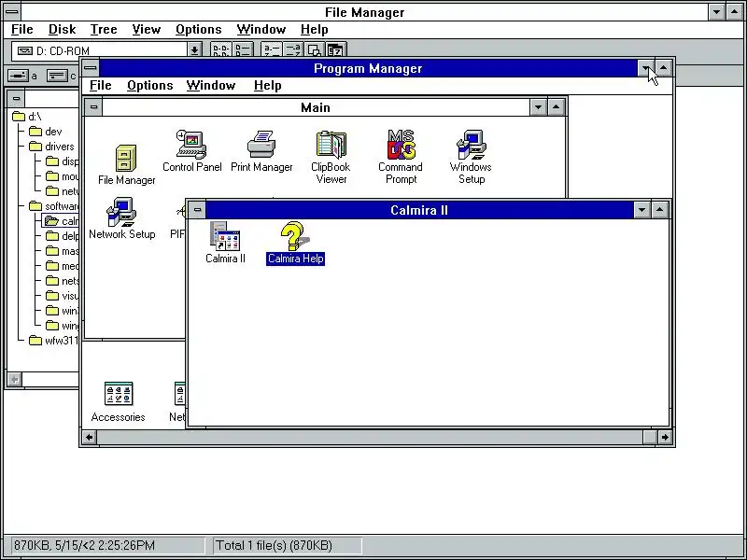Open the directory tree window control menu box
The width and height of the screenshot is (747, 560).
point(16,99)
